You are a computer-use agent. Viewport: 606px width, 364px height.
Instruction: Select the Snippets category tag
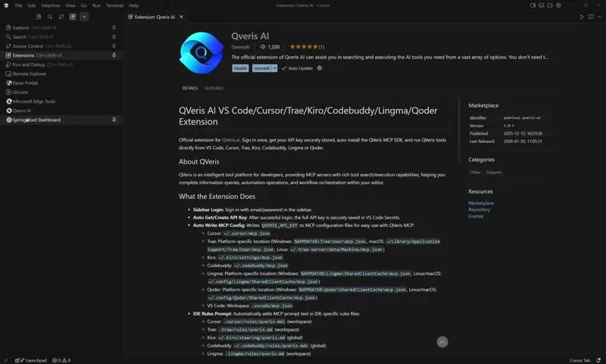pyautogui.click(x=494, y=173)
